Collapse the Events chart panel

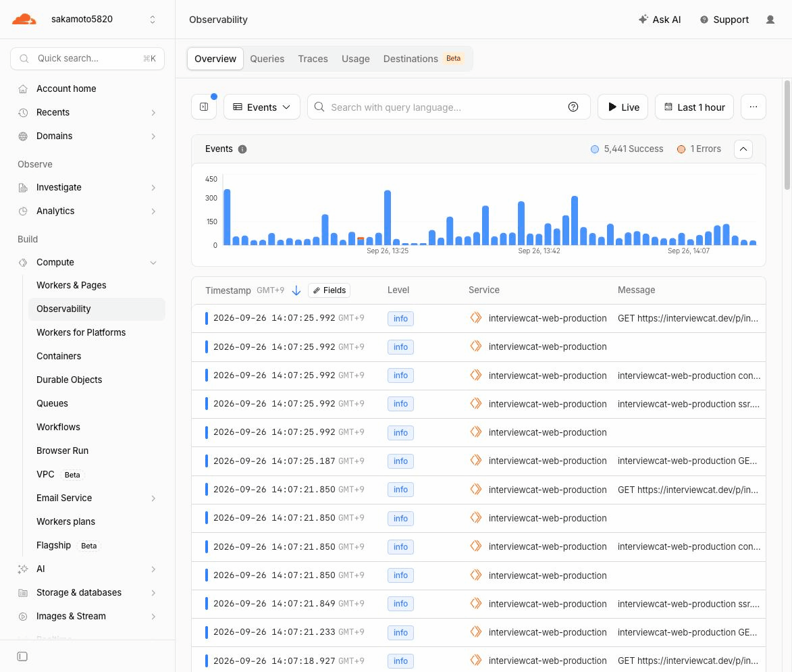pos(743,149)
